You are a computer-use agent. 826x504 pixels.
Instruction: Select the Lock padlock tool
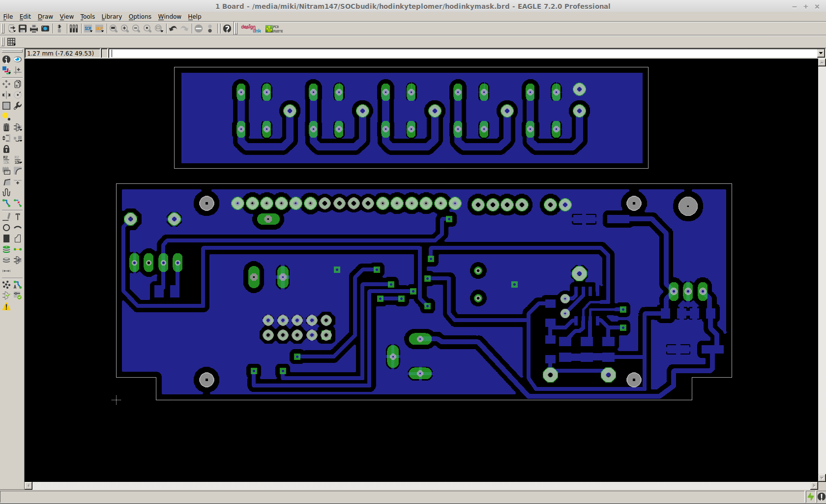[x=6, y=149]
